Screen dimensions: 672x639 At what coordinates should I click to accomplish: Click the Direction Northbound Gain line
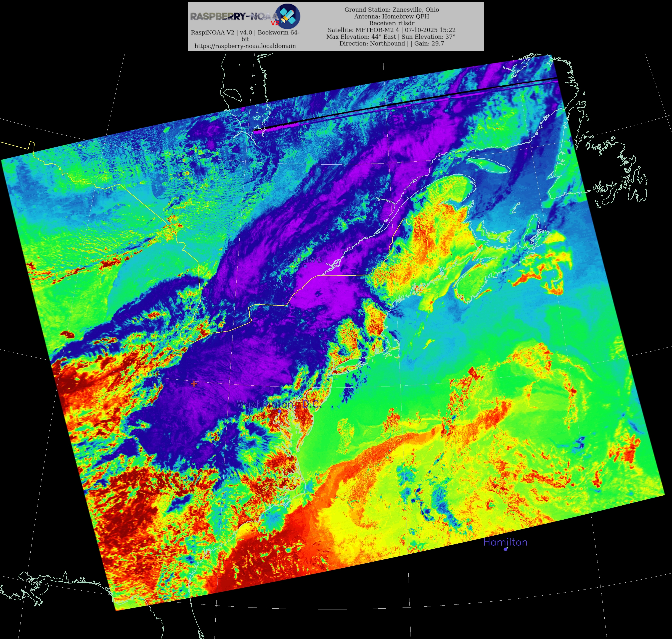point(391,44)
